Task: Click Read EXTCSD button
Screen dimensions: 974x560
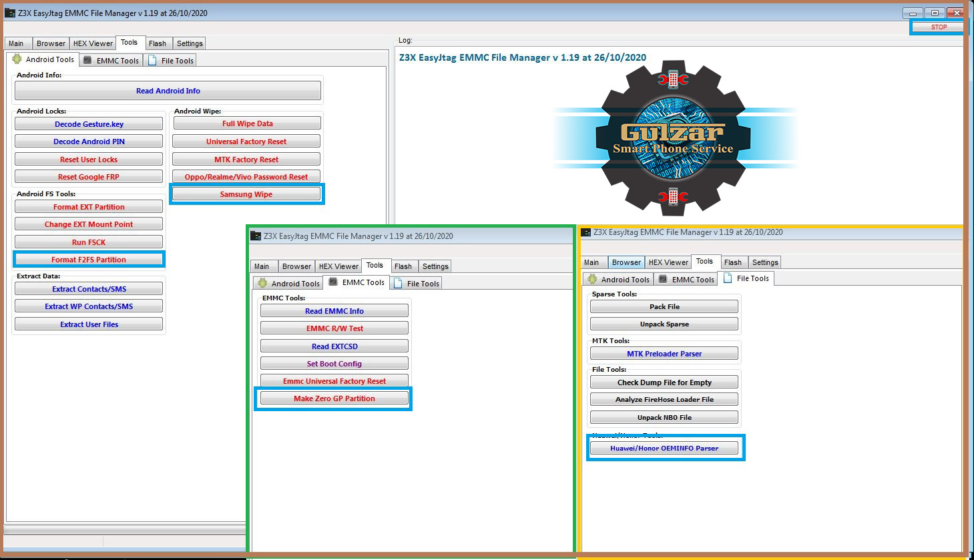Action: [334, 346]
